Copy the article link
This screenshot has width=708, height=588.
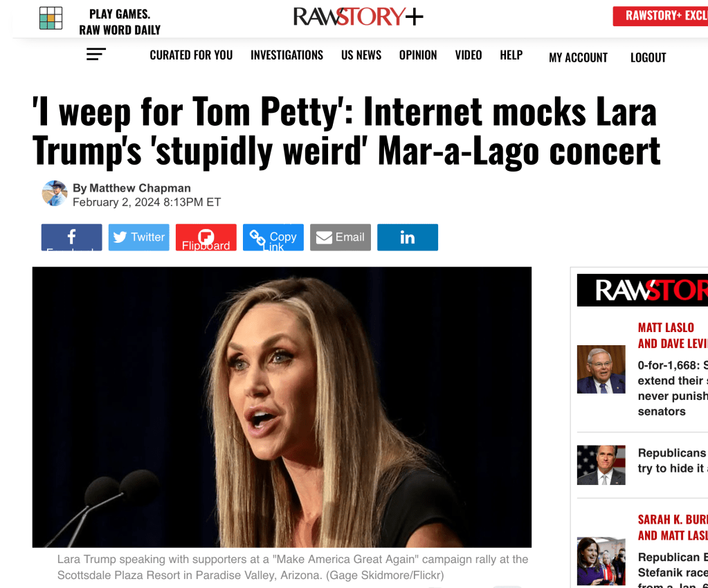coord(273,237)
